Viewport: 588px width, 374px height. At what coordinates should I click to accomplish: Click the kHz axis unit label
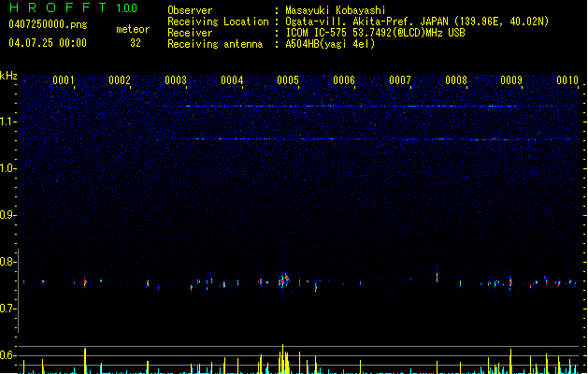[x=8, y=76]
